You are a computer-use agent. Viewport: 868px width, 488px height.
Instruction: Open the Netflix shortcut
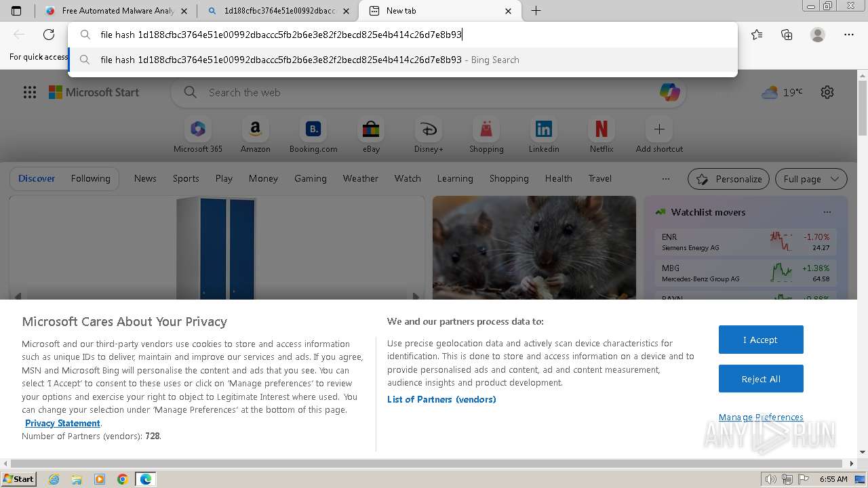point(601,136)
